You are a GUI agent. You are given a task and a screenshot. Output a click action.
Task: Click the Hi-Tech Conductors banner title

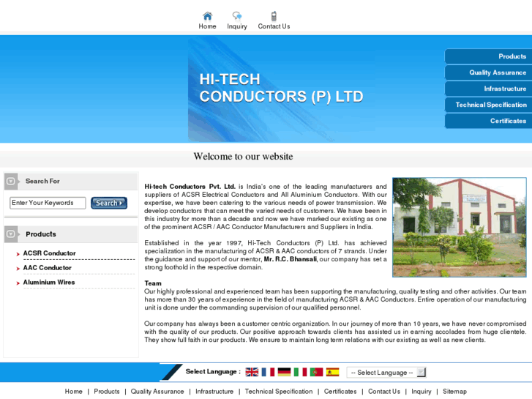[281, 88]
